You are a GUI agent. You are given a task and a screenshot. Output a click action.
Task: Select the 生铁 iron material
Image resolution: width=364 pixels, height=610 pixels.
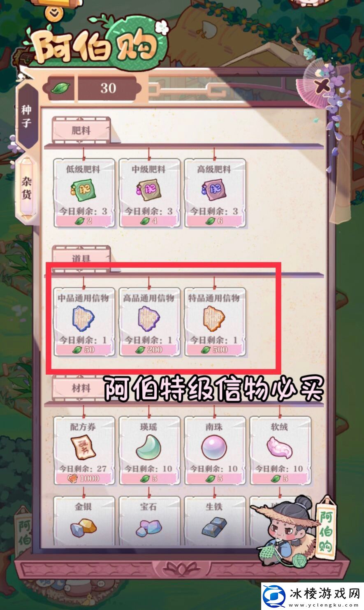pyautogui.click(x=215, y=520)
